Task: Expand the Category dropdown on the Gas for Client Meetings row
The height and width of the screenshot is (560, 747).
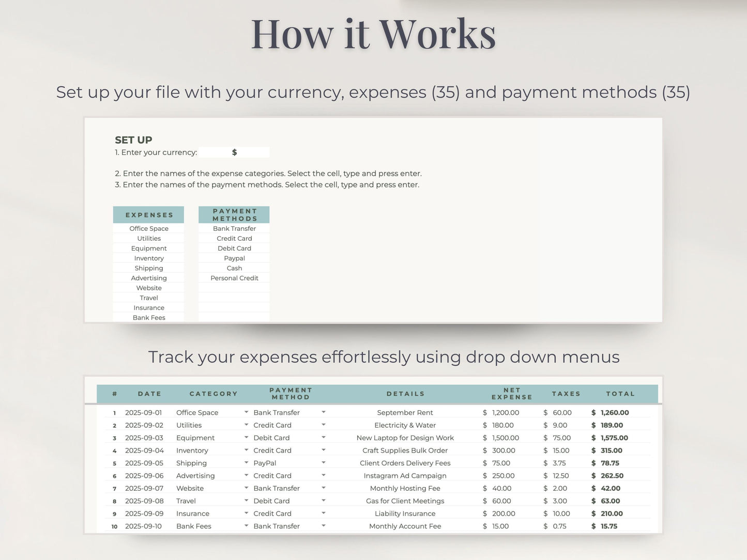Action: pos(246,501)
